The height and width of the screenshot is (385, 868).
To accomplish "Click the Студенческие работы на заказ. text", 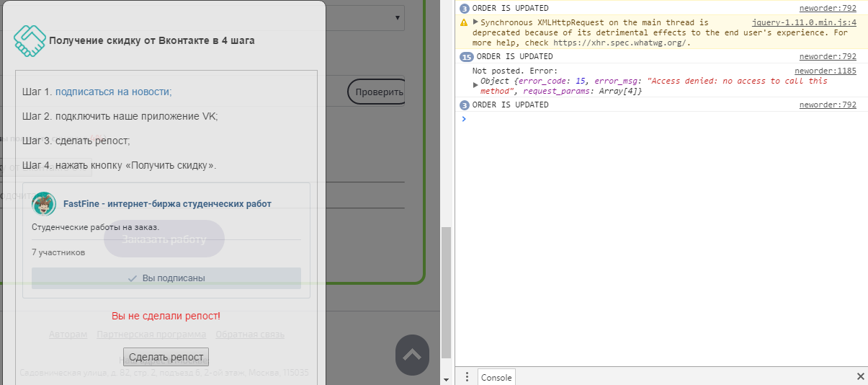I will [x=96, y=227].
